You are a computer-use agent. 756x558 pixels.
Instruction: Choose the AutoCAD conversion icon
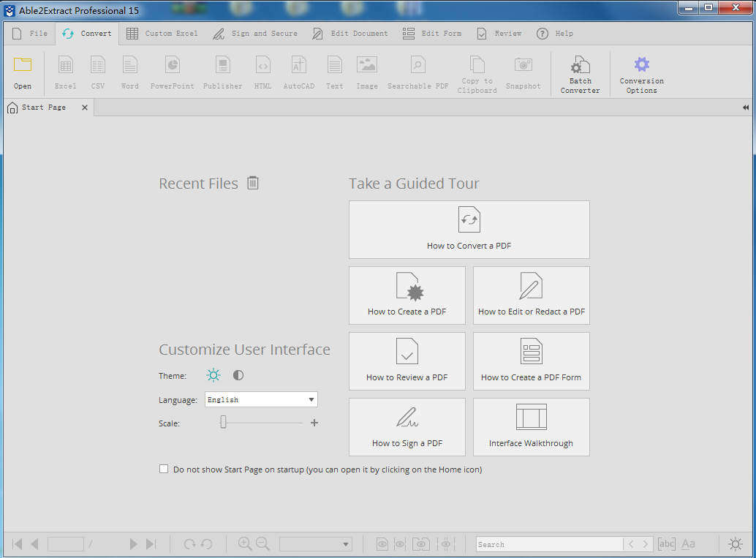(299, 64)
